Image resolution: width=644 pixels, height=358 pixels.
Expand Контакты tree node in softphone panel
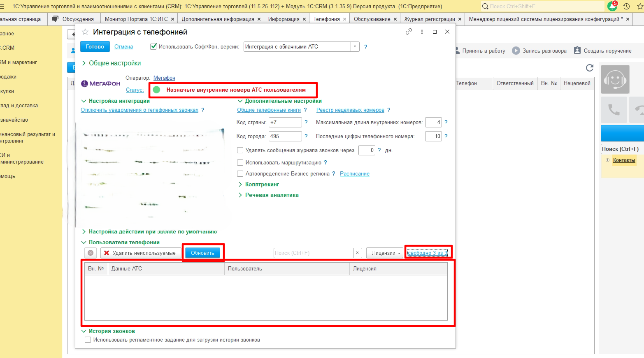607,160
